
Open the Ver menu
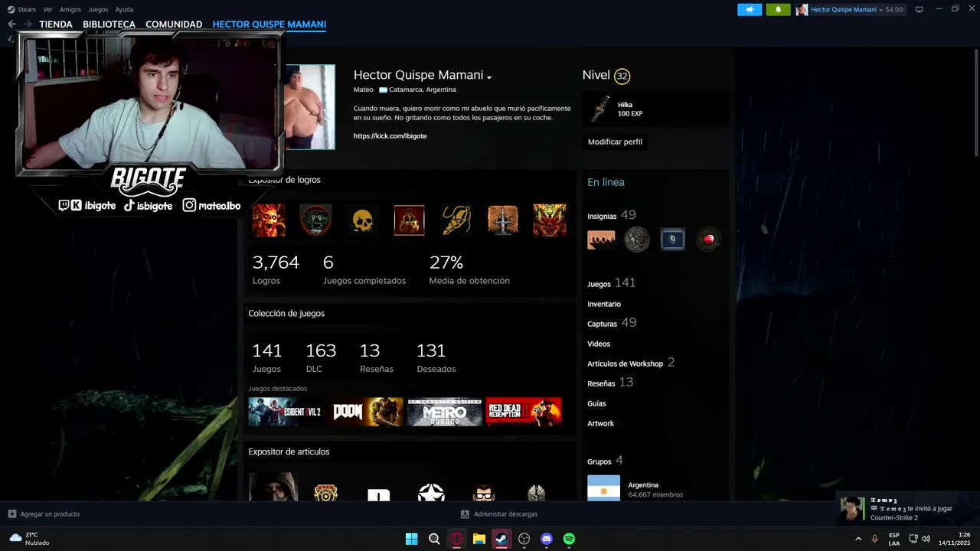point(47,9)
